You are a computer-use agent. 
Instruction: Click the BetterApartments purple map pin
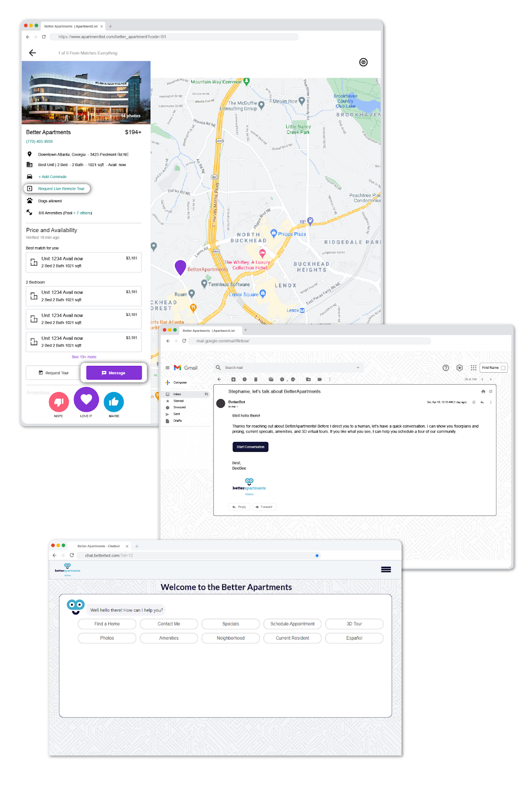coord(180,267)
